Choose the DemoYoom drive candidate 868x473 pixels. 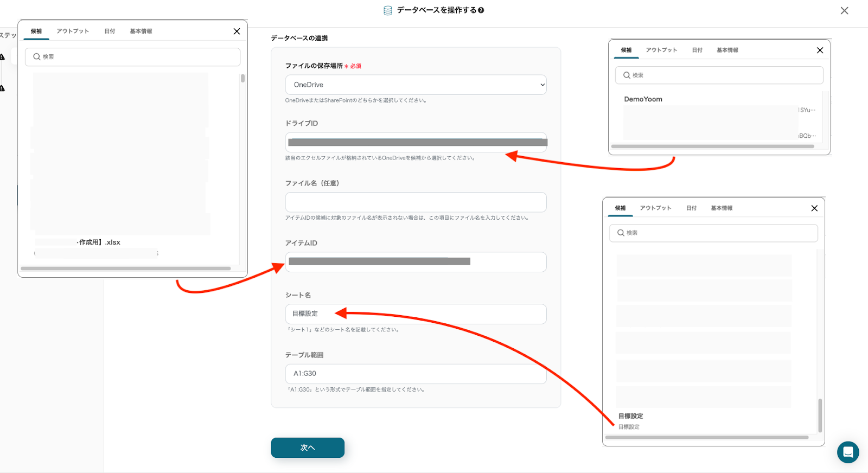tap(643, 99)
